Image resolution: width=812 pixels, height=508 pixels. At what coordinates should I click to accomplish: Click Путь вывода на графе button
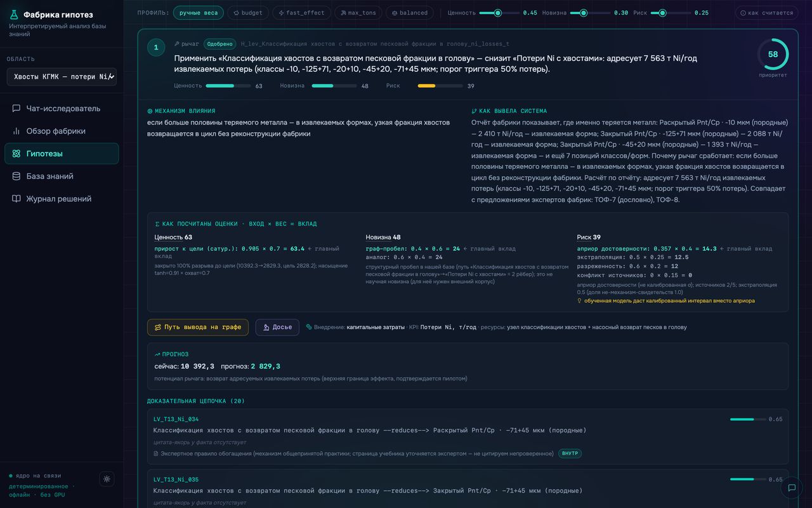coord(198,327)
